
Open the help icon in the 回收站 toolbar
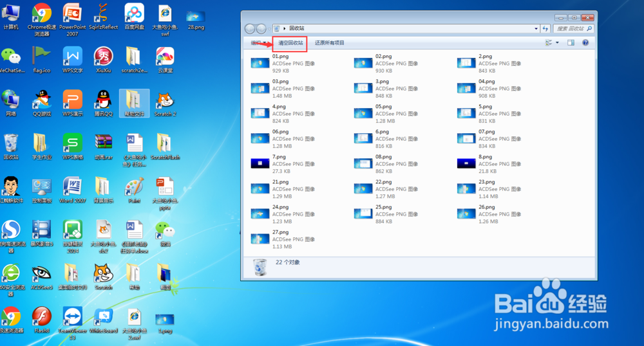(585, 42)
